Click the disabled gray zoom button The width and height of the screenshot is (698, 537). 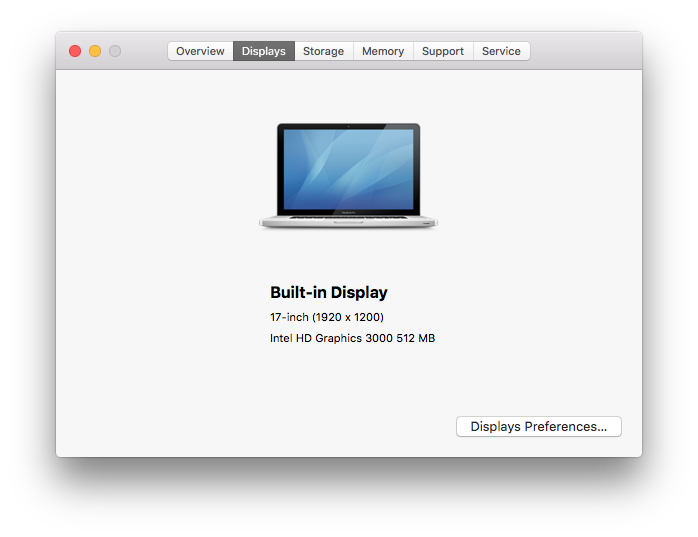pos(115,51)
